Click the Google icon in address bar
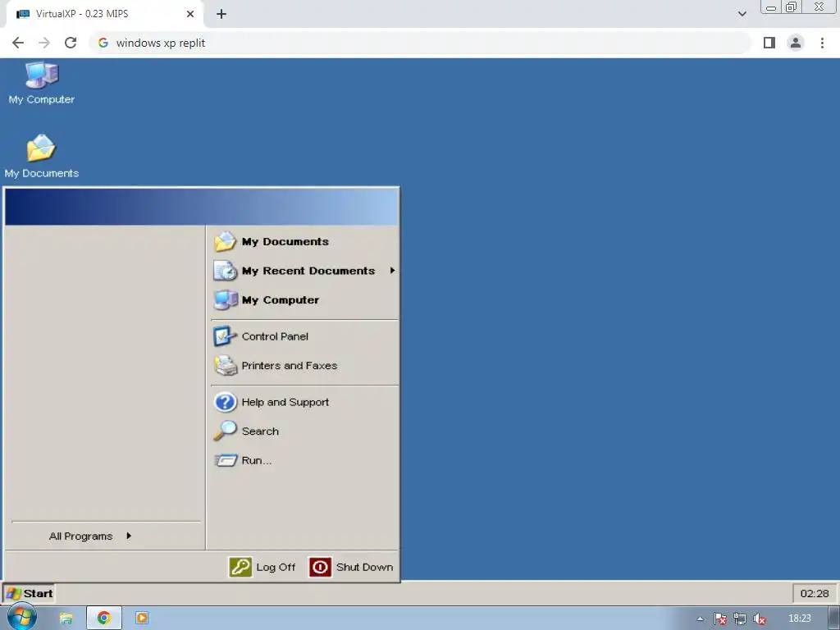The height and width of the screenshot is (630, 840). click(103, 43)
